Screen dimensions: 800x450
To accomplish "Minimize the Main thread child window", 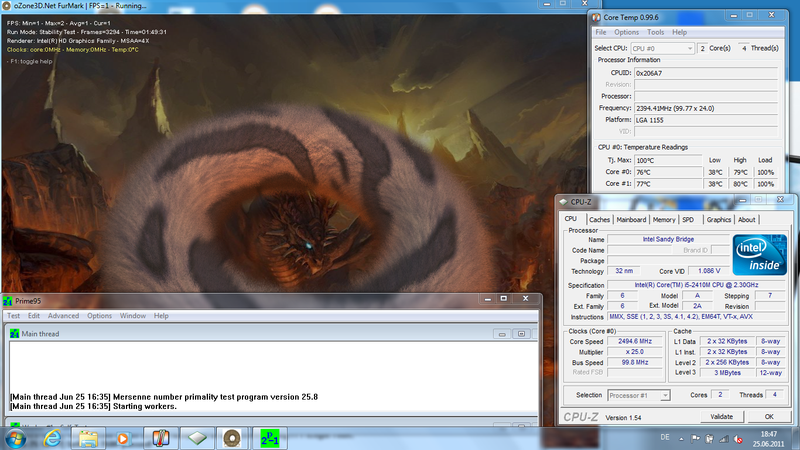I will tap(502, 334).
